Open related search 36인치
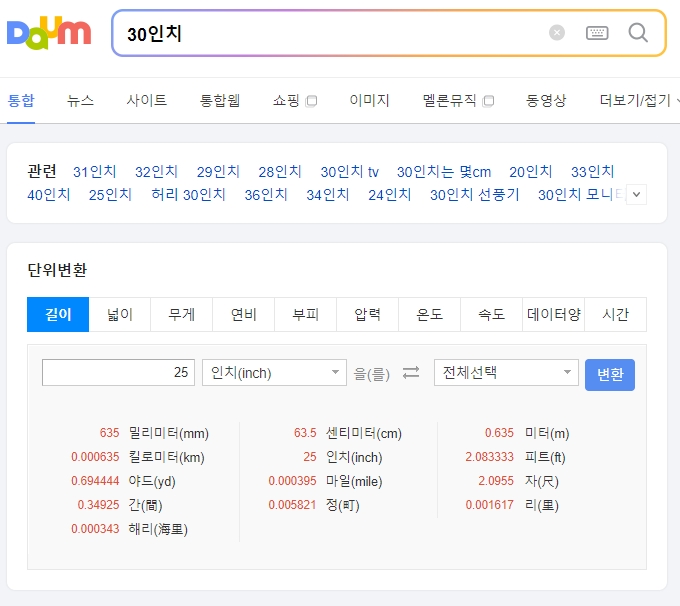Screen dimensions: 680x606 tap(266, 195)
